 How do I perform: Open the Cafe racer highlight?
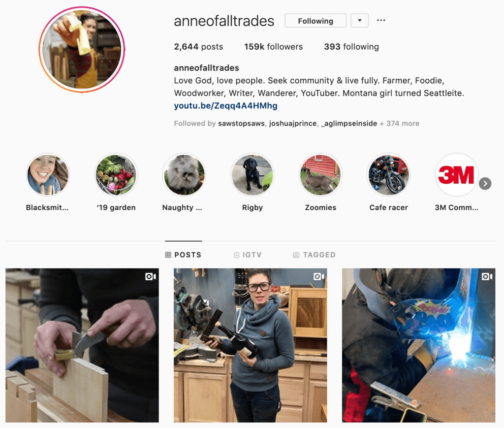pyautogui.click(x=388, y=175)
